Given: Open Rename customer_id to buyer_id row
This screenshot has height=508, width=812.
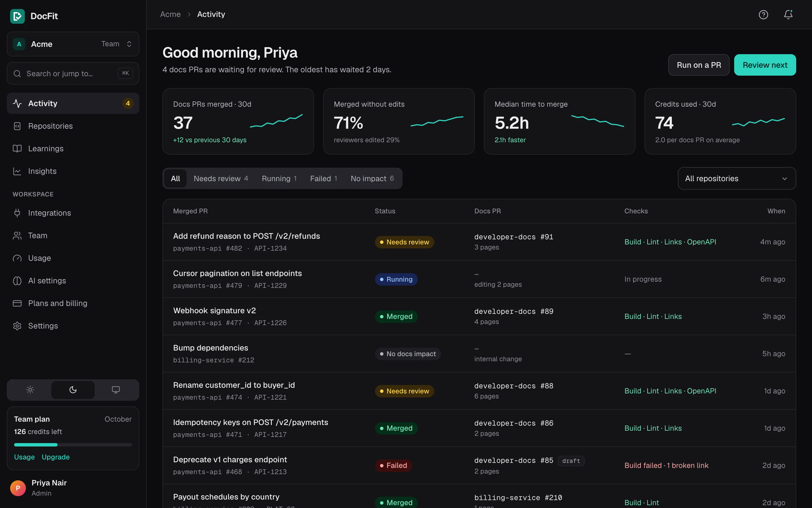Looking at the screenshot, I should (479, 391).
